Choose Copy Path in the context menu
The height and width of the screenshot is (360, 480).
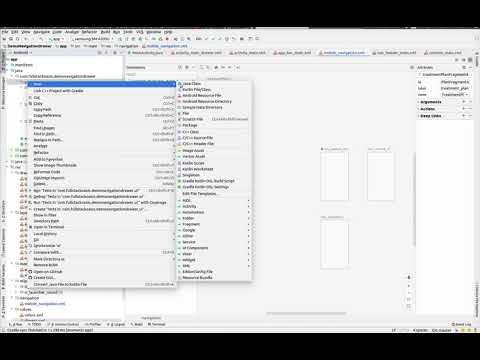tap(101, 109)
